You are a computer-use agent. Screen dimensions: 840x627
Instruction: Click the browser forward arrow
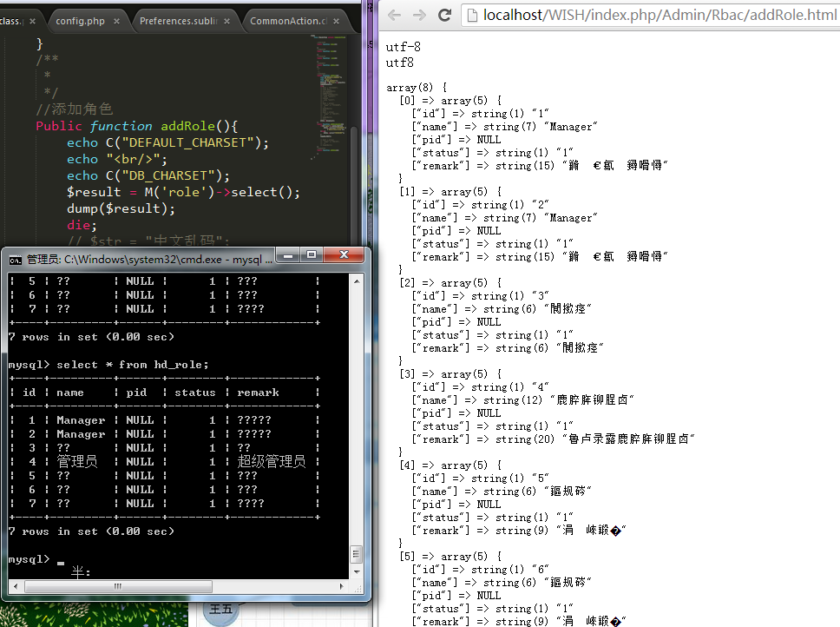point(419,15)
